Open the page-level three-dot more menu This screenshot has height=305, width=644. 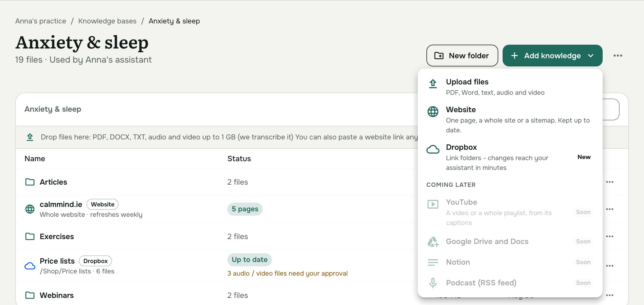click(x=618, y=56)
